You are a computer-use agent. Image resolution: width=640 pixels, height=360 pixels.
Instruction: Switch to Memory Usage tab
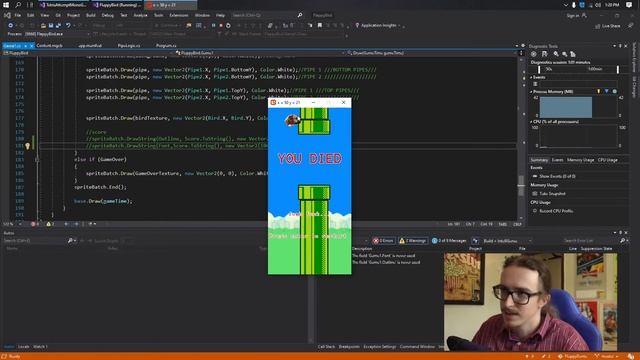[580, 160]
